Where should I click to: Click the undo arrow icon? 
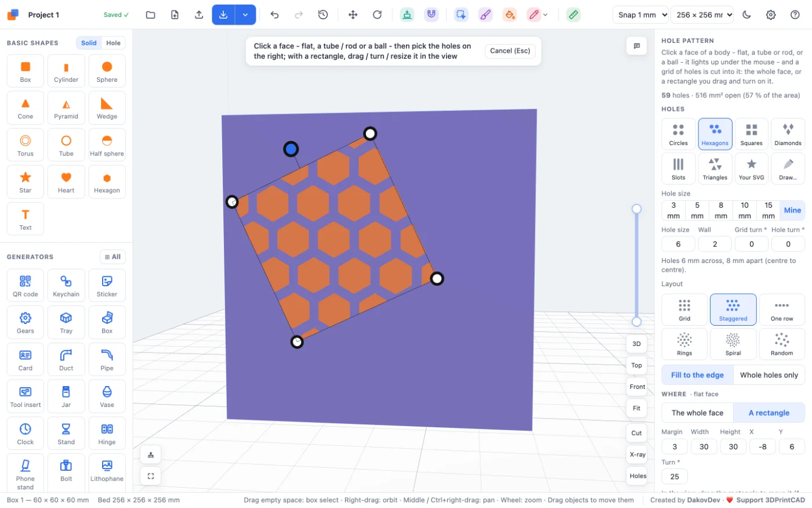275,15
